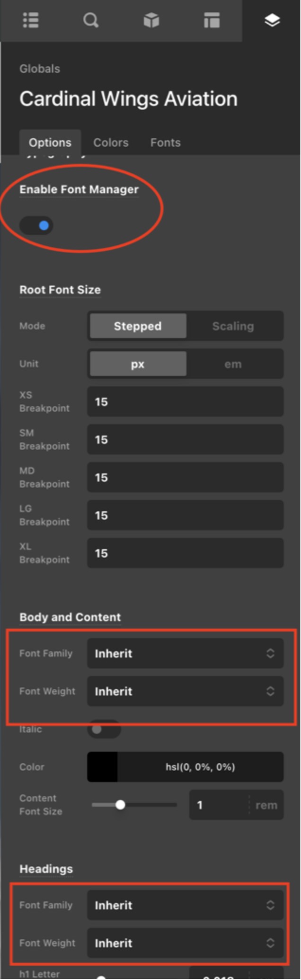Click the Content Font Size slider handle

(120, 805)
